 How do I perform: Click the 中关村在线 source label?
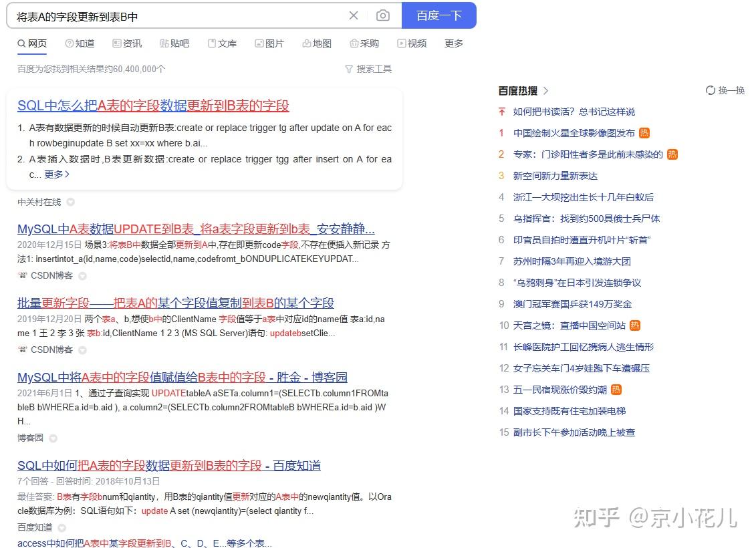(39, 202)
